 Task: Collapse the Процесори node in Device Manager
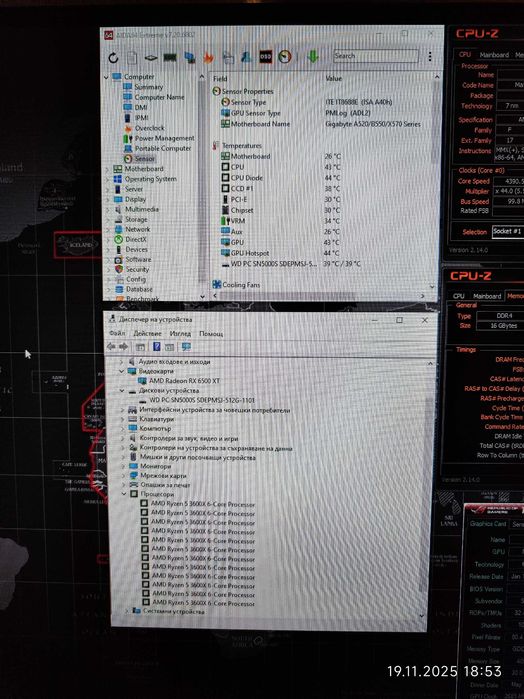[x=124, y=494]
